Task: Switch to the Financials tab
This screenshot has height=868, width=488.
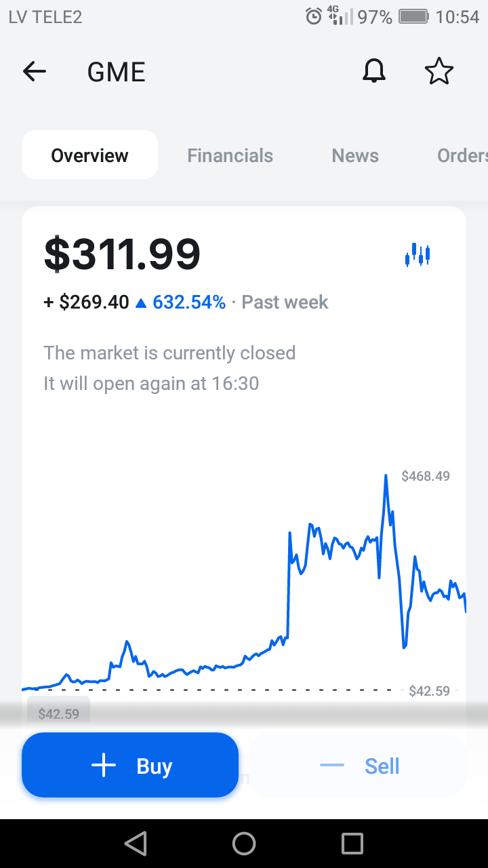Action: click(x=230, y=155)
